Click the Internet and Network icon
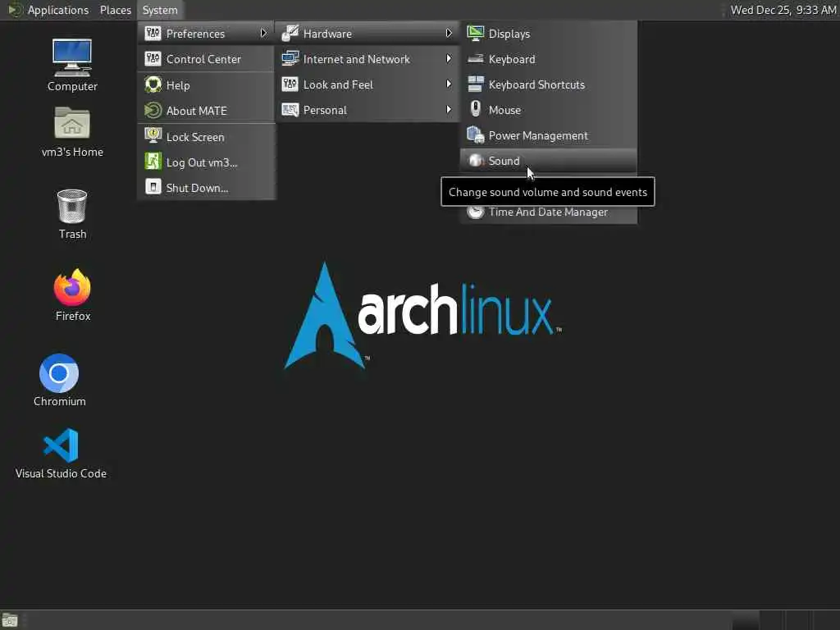This screenshot has height=630, width=840. click(290, 58)
